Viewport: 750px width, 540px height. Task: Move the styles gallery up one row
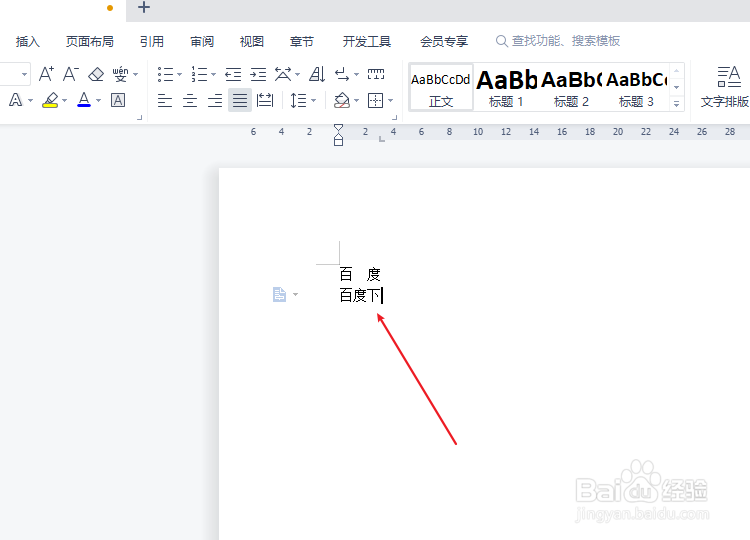(676, 71)
